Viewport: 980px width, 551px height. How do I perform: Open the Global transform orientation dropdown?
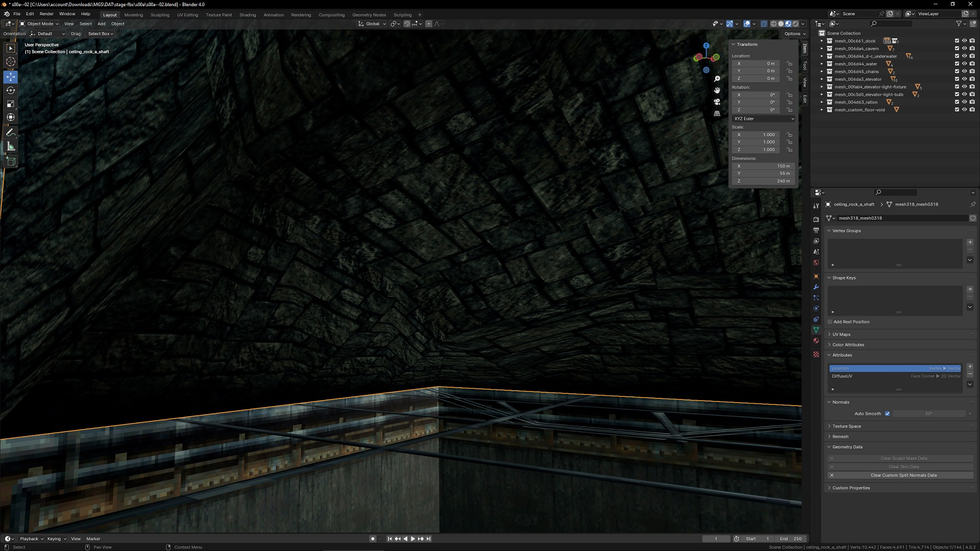[372, 23]
